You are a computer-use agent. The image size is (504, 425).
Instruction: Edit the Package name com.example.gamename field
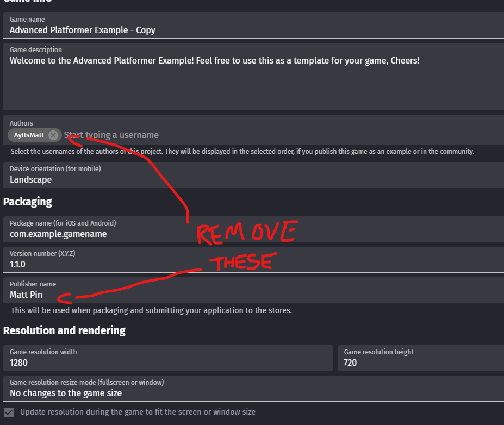[x=253, y=229]
